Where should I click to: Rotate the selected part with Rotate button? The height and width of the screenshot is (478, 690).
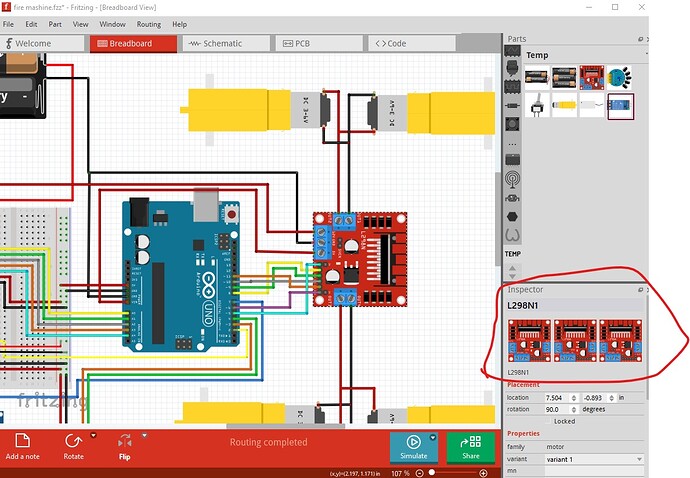click(x=73, y=441)
